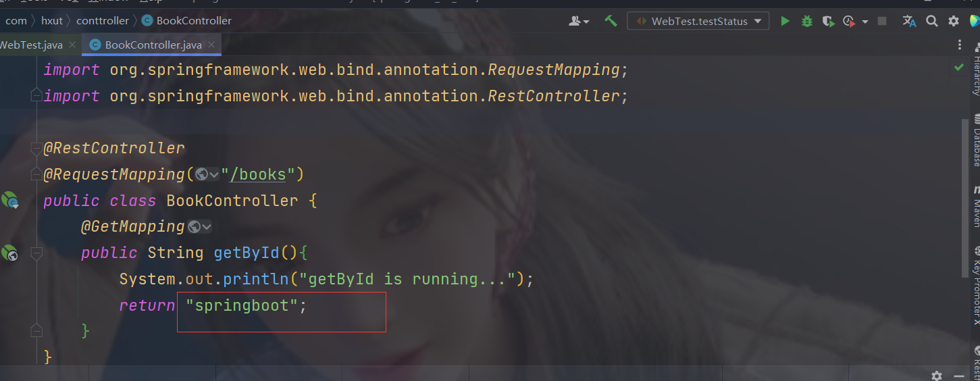The image size is (980, 381).
Task: Click the 'println' method call
Action: coord(256,279)
